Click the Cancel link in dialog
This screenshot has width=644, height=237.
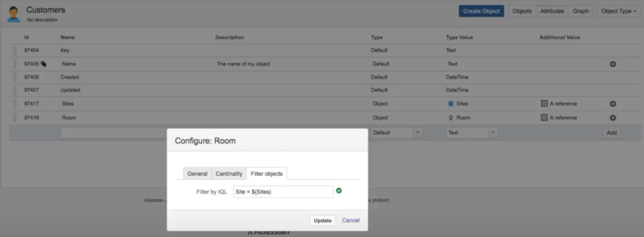(350, 220)
